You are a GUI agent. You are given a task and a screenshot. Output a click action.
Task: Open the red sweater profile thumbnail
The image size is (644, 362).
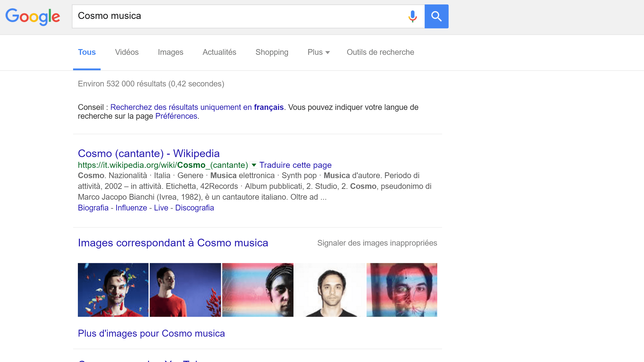[x=185, y=290]
